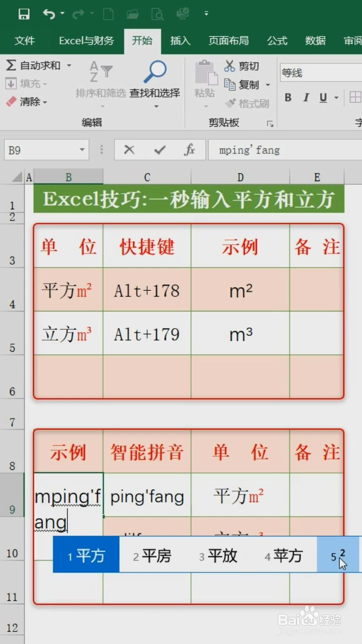This screenshot has height=644, width=362.
Task: Toggle Underline formatting
Action: (323, 98)
